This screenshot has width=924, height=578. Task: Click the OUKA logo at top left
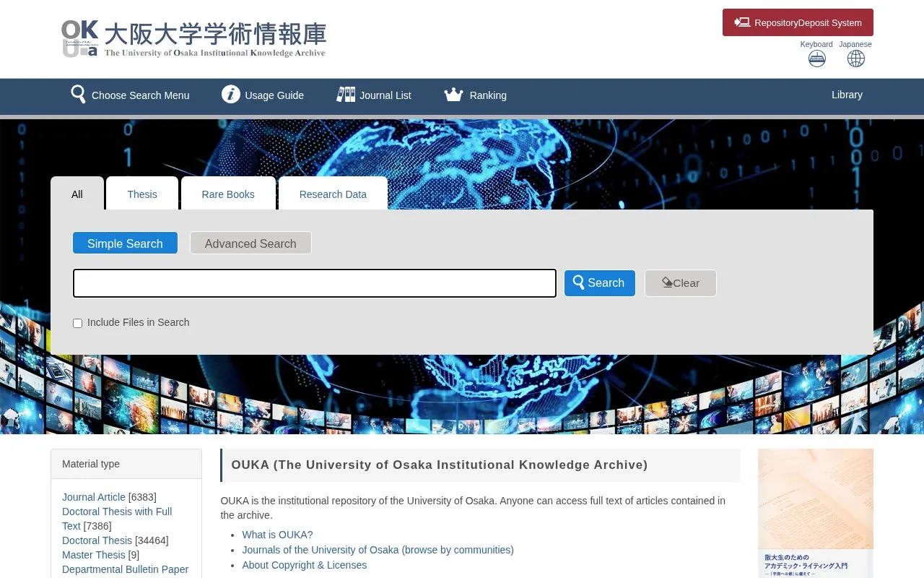coord(193,39)
